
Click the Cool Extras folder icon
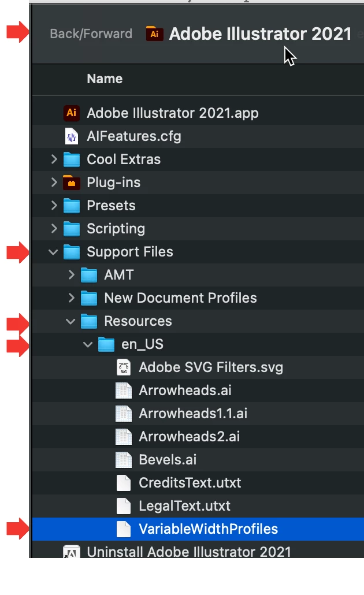[72, 159]
